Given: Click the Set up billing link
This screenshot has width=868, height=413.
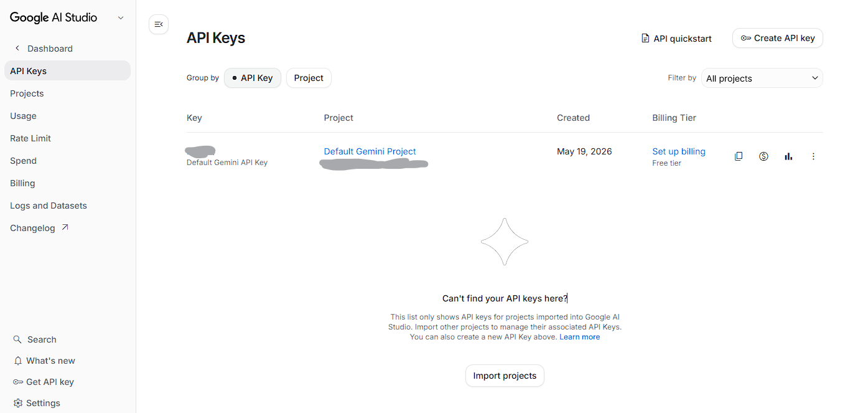Looking at the screenshot, I should 679,151.
